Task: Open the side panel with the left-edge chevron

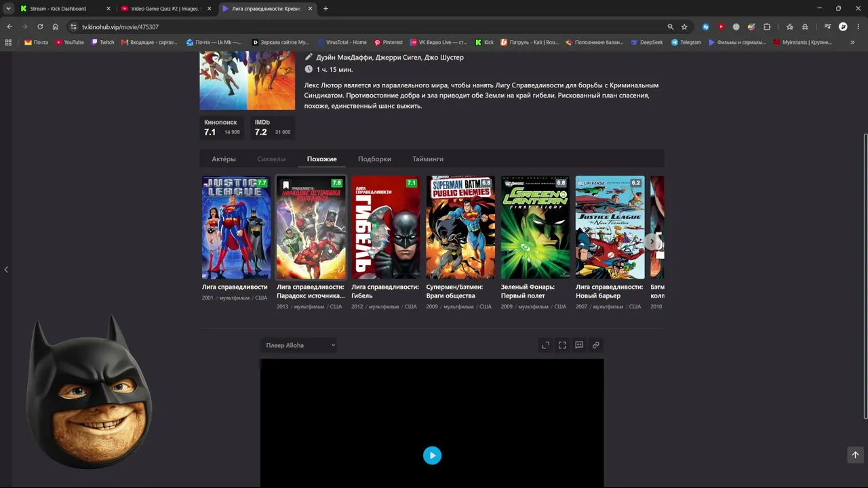Action: tap(6, 270)
